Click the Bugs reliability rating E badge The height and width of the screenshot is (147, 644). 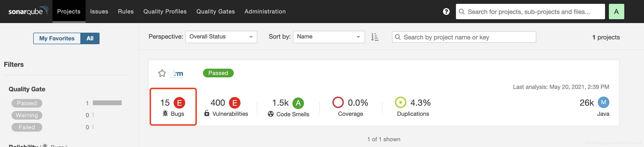[x=179, y=103]
